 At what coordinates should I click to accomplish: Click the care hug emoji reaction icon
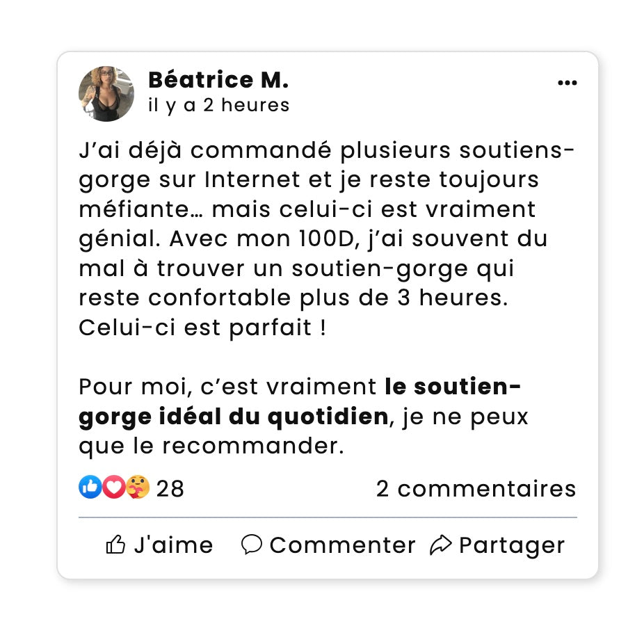pos(137,488)
